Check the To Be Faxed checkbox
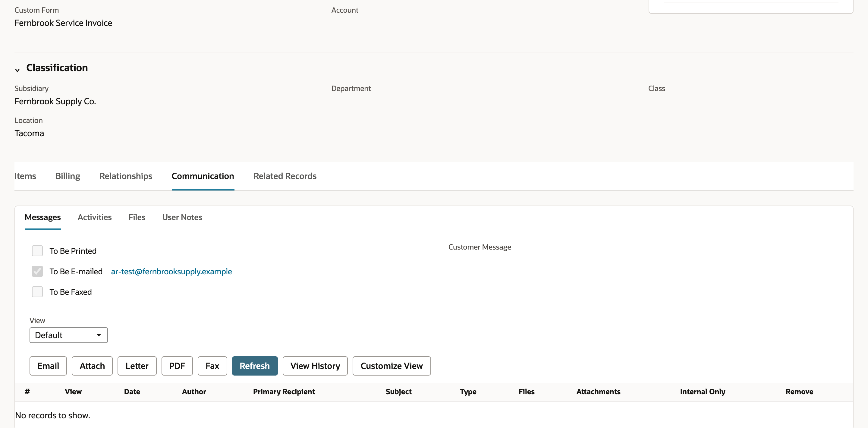This screenshot has height=428, width=868. coord(37,292)
